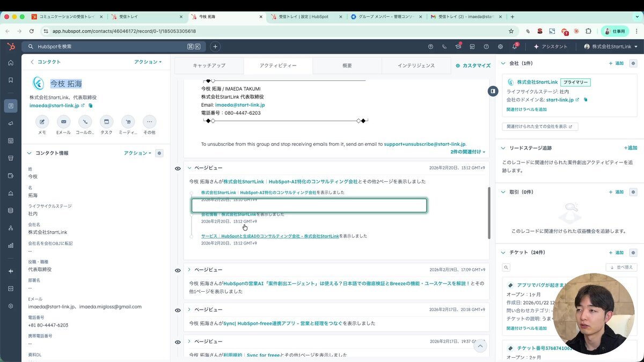Viewport: 644px width, 362px height.
Task: Click ＋追加 in the チケット（24件） section
Action: 616,252
